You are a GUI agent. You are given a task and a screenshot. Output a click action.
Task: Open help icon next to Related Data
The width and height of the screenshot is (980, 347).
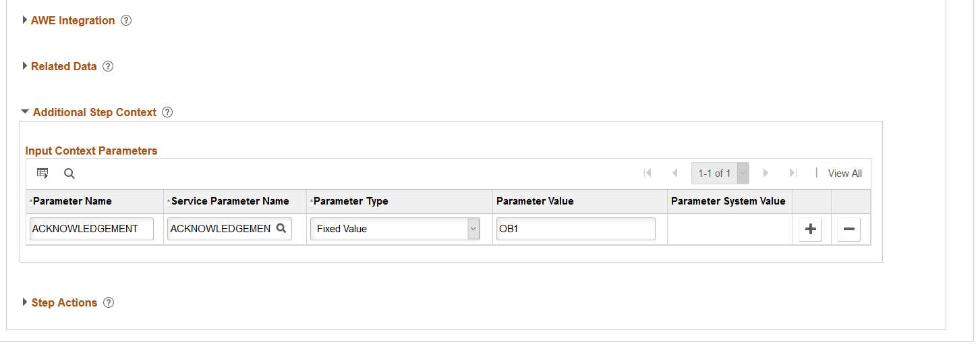(108, 66)
